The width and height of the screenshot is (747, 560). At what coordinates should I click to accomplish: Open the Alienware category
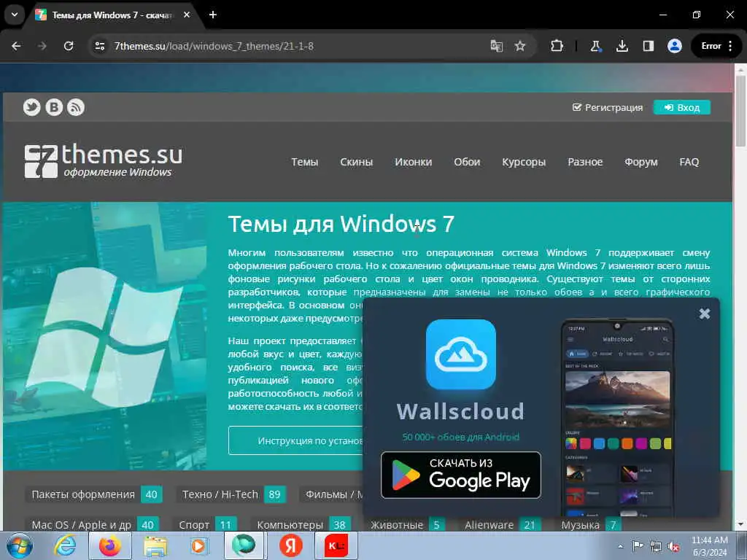pos(499,525)
